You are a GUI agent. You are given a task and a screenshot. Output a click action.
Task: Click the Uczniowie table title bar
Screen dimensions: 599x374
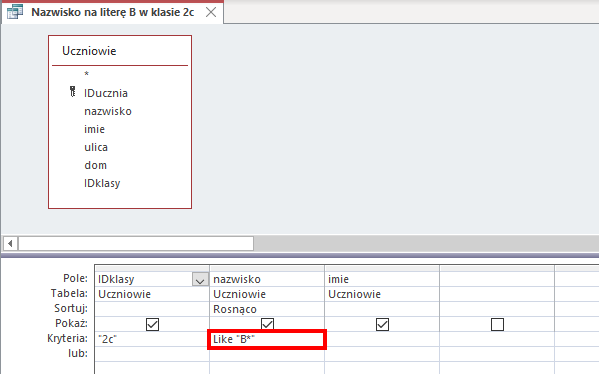click(120, 51)
